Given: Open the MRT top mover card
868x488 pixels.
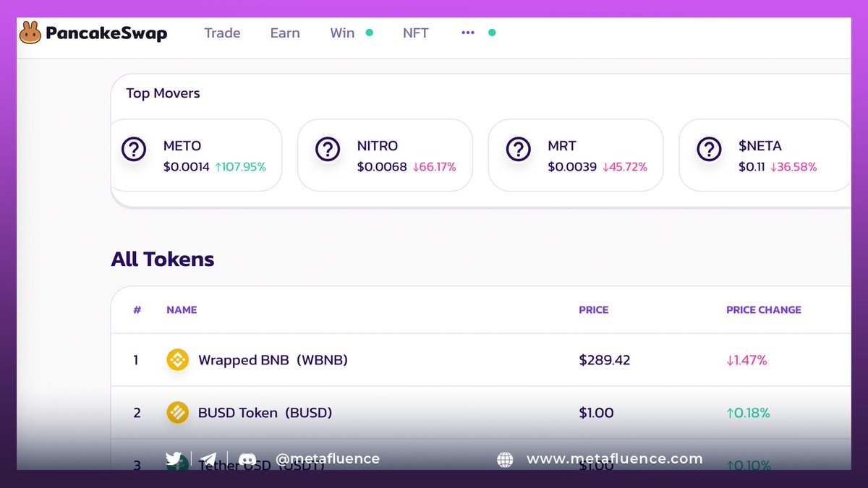Looking at the screenshot, I should (576, 155).
